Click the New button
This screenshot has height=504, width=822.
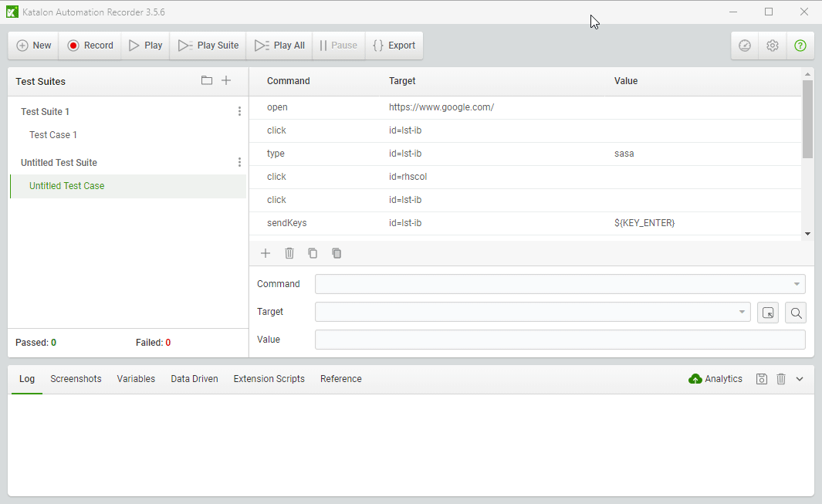point(33,46)
